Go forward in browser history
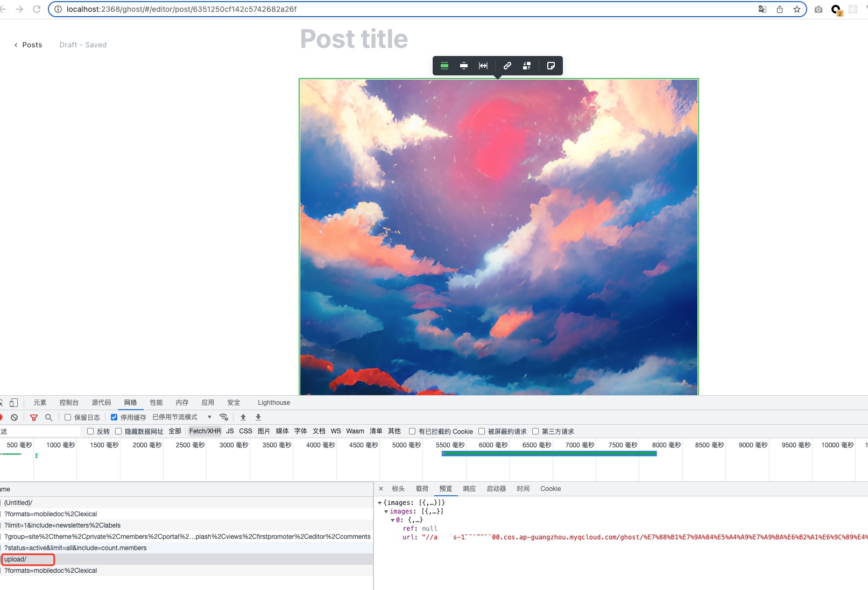 click(x=19, y=9)
